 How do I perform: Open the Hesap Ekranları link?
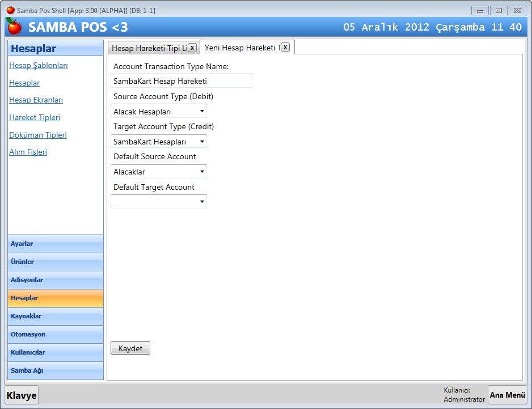click(36, 100)
